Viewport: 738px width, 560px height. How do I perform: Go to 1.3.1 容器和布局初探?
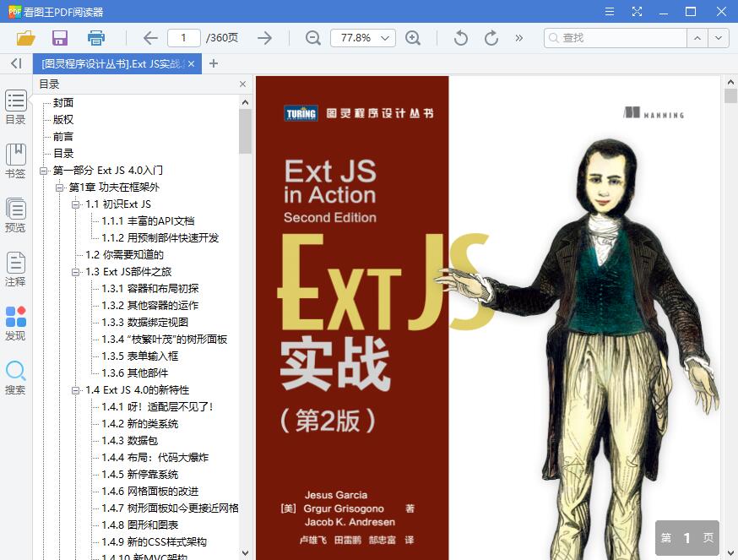click(150, 289)
